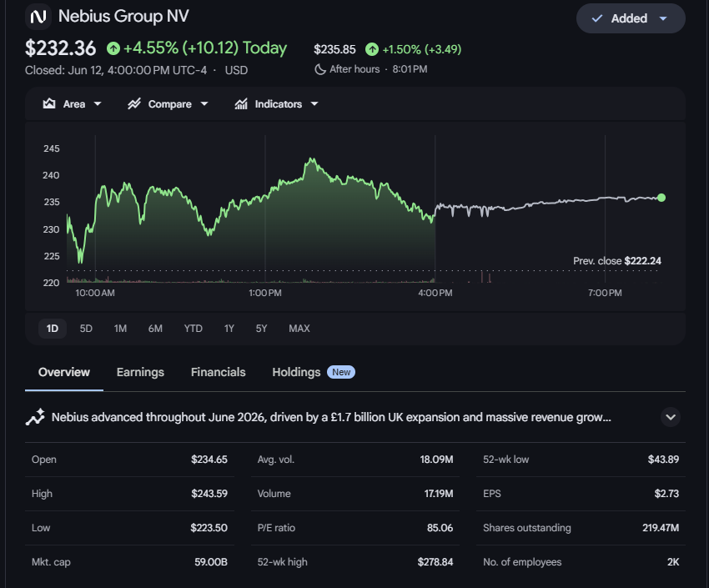The height and width of the screenshot is (588, 709).
Task: Select the 1D time range
Action: tap(53, 329)
